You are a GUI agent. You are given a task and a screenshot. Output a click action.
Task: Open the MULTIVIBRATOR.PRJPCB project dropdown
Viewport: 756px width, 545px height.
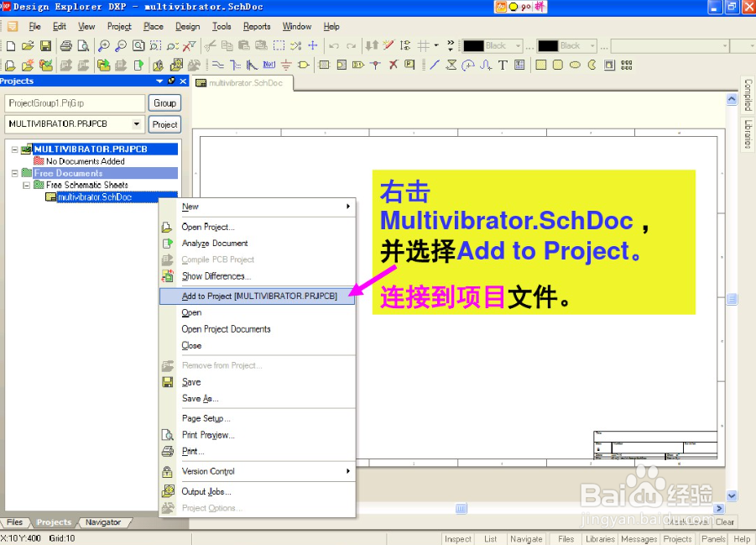137,124
